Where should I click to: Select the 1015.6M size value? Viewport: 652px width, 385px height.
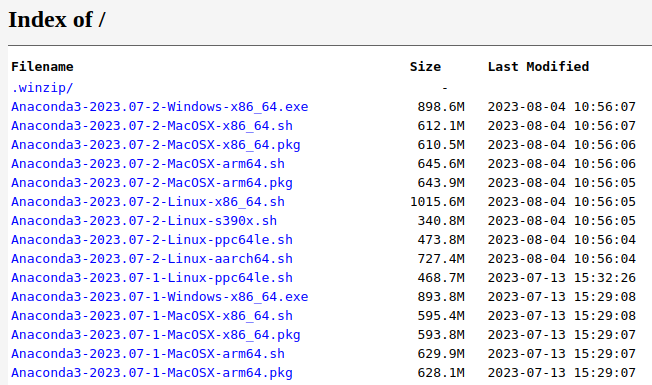437,202
